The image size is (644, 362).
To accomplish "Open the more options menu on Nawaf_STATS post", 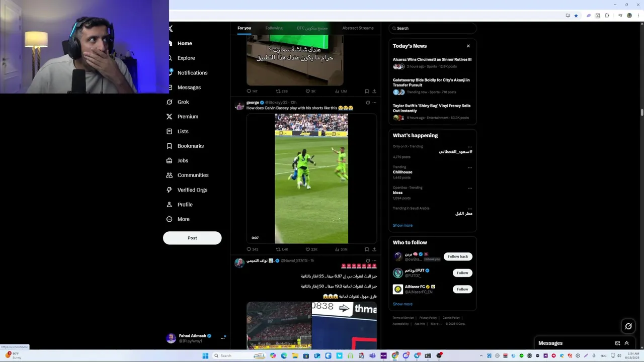I will tap(374, 260).
